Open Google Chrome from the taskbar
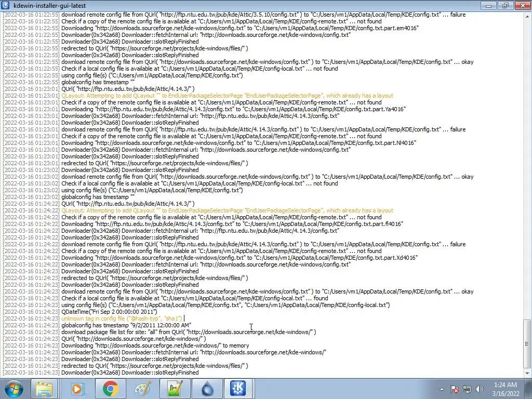The height and width of the screenshot is (399, 532). pyautogui.click(x=110, y=389)
